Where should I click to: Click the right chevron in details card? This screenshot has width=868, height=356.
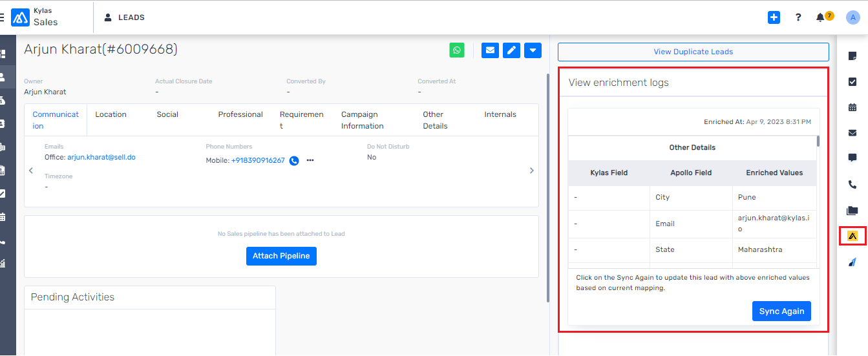(x=532, y=171)
